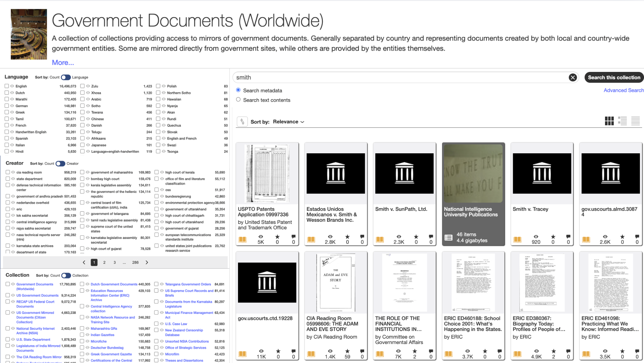The width and height of the screenshot is (644, 363).
Task: Check the US Government Documents collection filter
Action: (8, 295)
